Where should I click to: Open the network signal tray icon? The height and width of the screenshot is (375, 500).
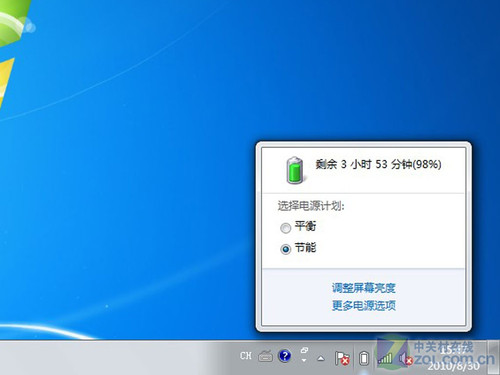pyautogui.click(x=385, y=359)
